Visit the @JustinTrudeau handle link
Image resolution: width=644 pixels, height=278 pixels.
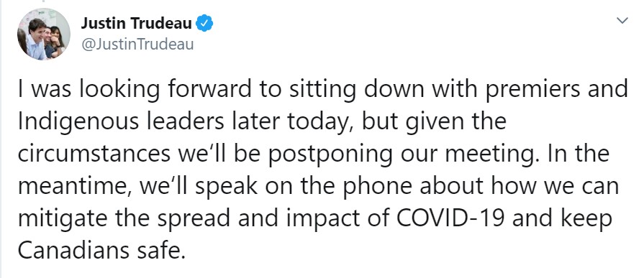click(x=137, y=44)
